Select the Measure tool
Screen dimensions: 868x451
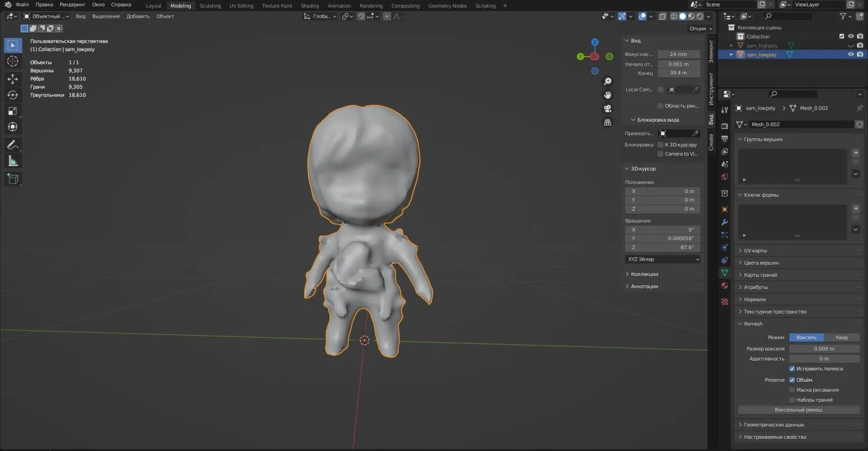tap(12, 162)
